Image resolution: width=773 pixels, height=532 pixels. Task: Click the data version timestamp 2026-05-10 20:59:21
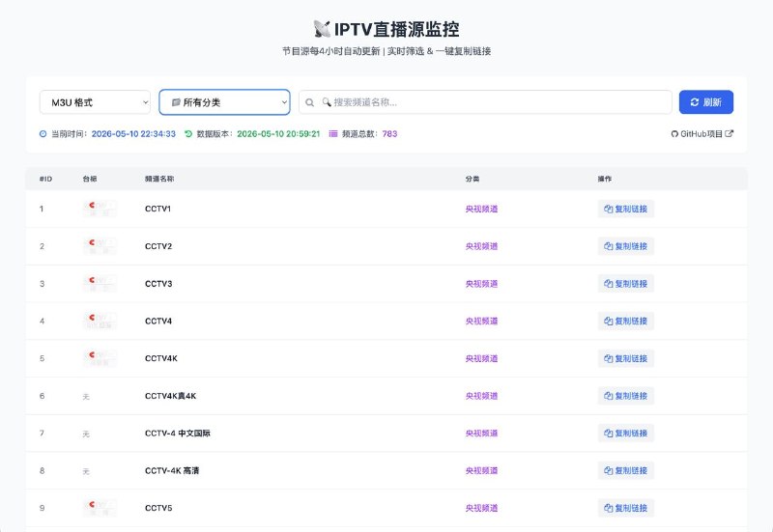click(x=278, y=134)
